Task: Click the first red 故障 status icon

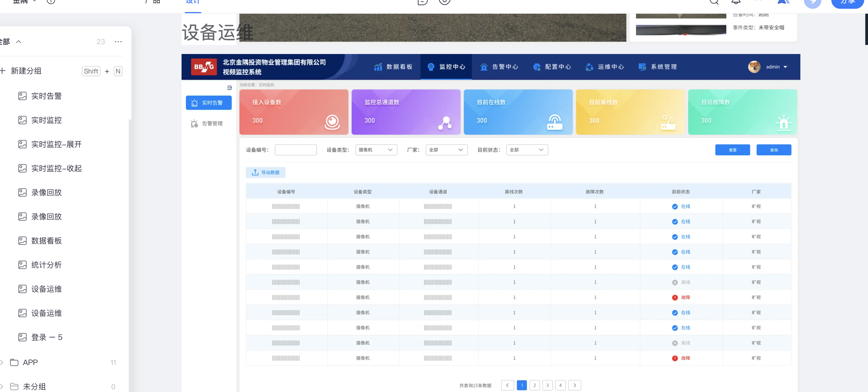Action: 675,297
